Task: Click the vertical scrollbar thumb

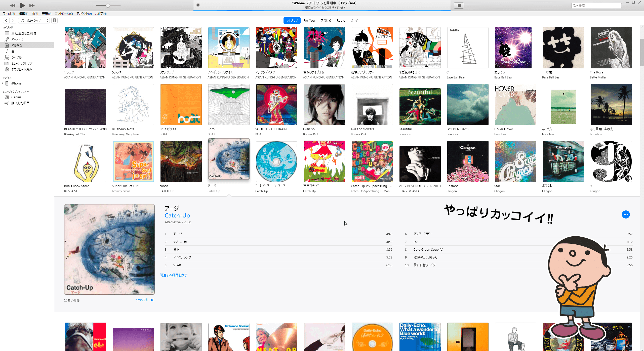Action: 642,53
